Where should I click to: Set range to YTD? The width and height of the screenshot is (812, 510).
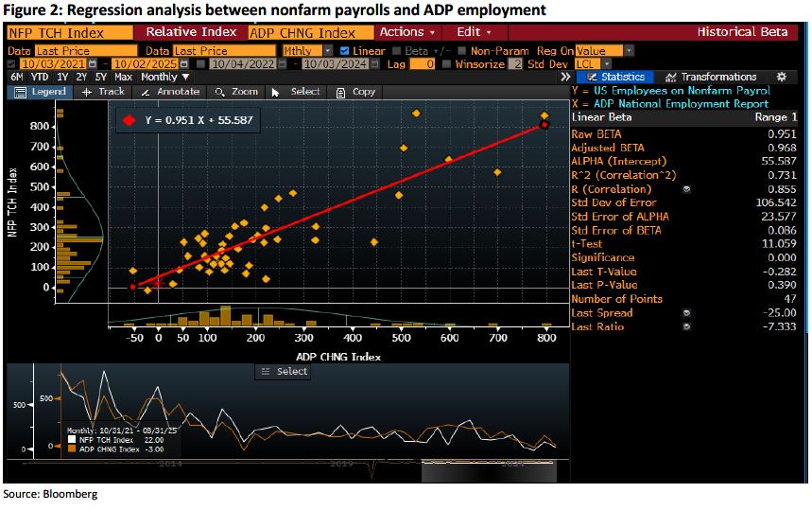point(39,77)
